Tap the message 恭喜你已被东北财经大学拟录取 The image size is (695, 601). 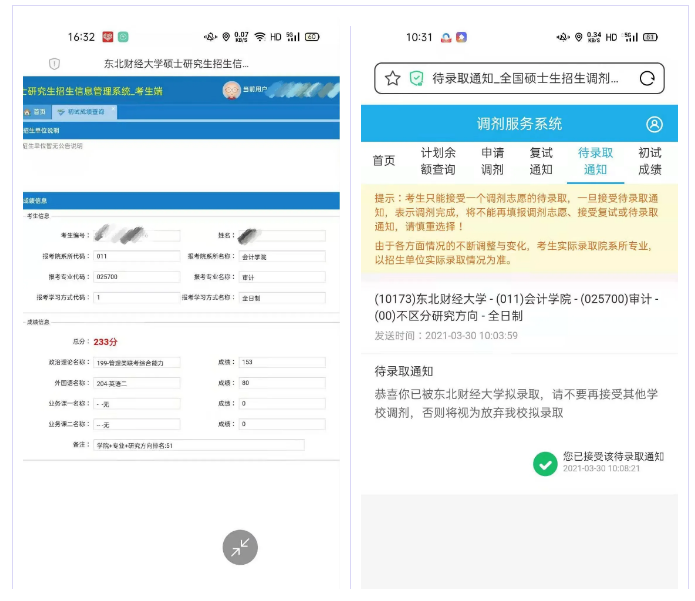tap(516, 403)
